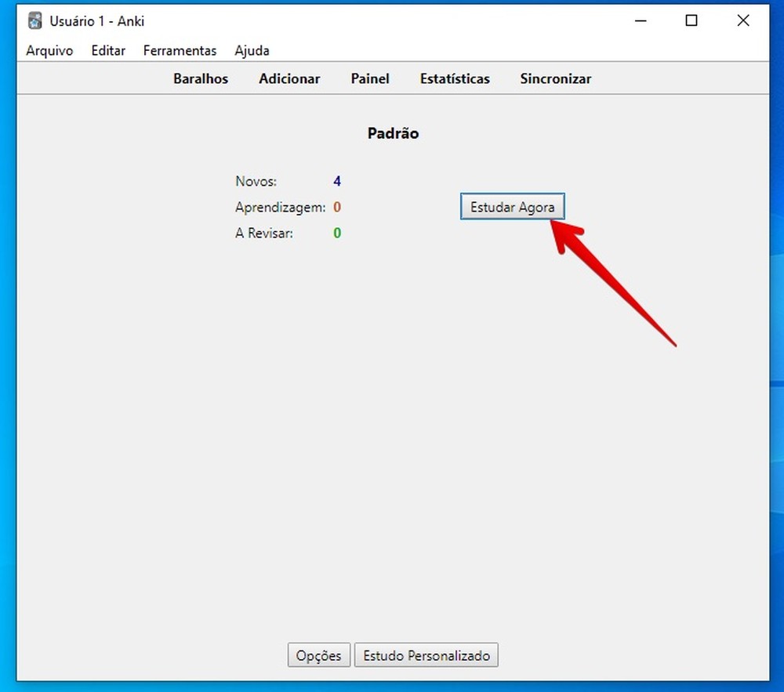The height and width of the screenshot is (692, 784).
Task: Select the Padrão deck title
Action: point(393,133)
